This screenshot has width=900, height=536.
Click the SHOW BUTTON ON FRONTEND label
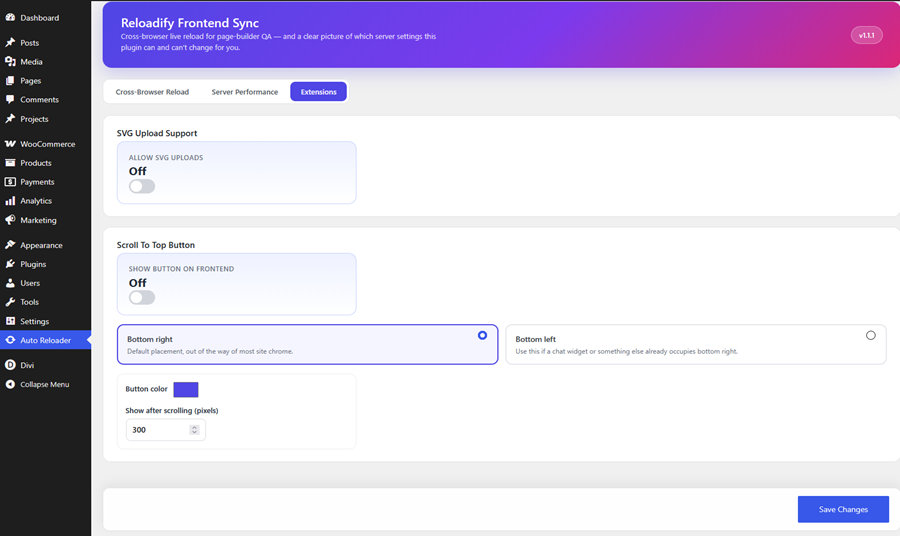click(x=181, y=269)
